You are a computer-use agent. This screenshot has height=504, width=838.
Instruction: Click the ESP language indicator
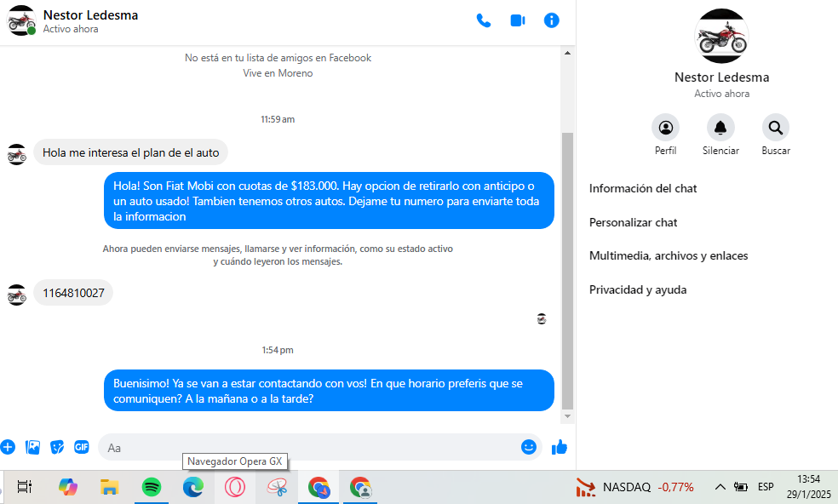[x=766, y=487]
